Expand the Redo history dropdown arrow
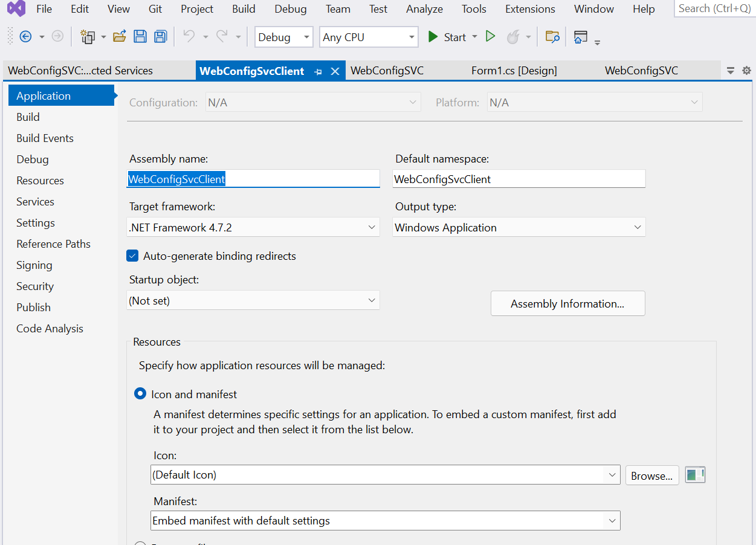Image resolution: width=756 pixels, height=545 pixels. tap(238, 37)
